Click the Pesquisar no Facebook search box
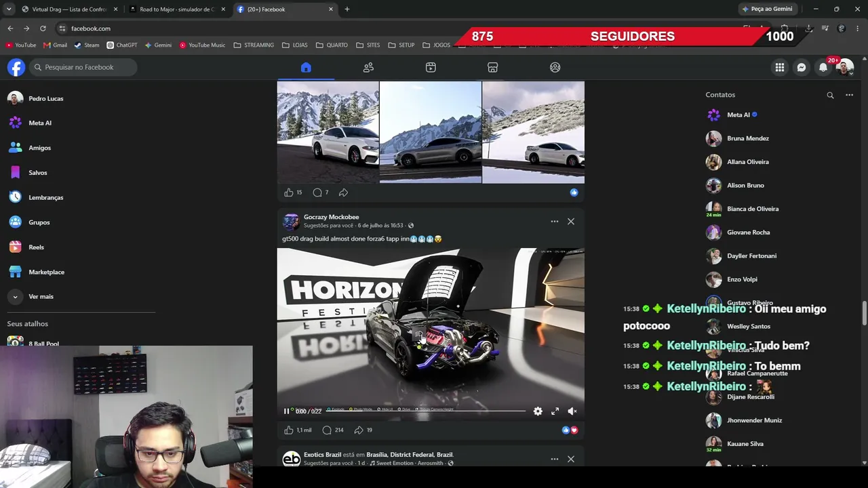Image resolution: width=868 pixels, height=488 pixels. (x=83, y=67)
